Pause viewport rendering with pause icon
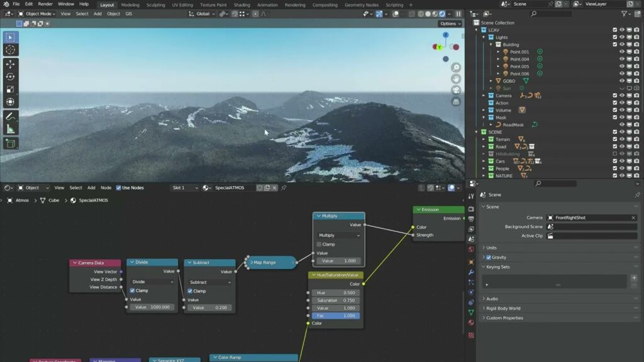 [x=458, y=14]
